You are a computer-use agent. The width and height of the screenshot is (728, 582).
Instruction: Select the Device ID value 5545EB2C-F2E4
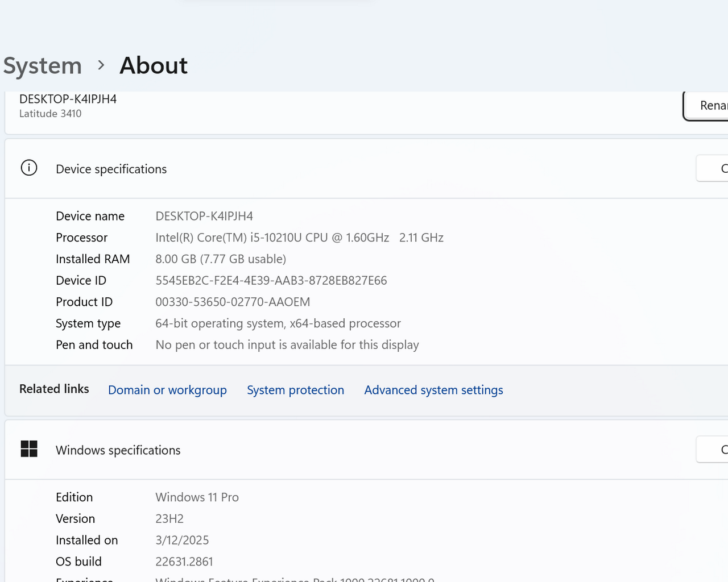271,281
